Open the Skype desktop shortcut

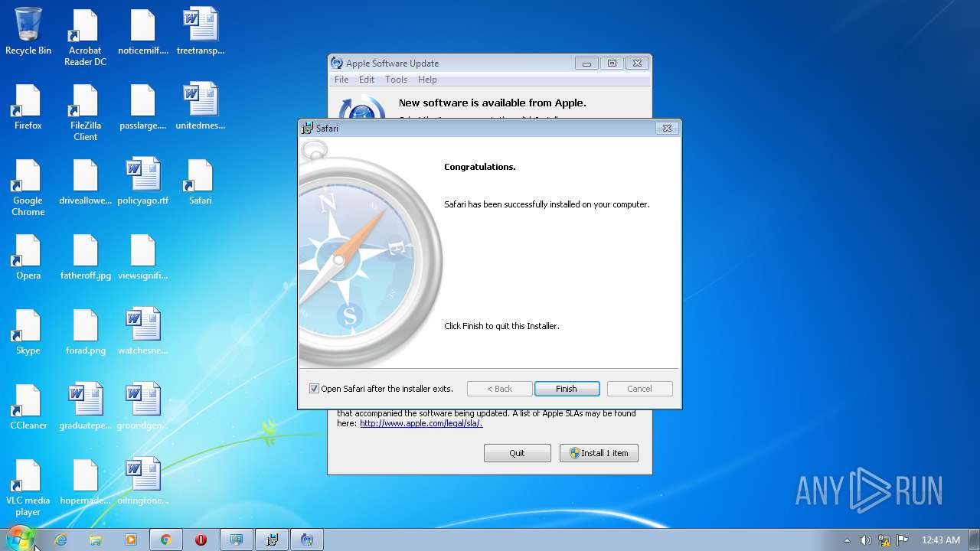[x=28, y=331]
